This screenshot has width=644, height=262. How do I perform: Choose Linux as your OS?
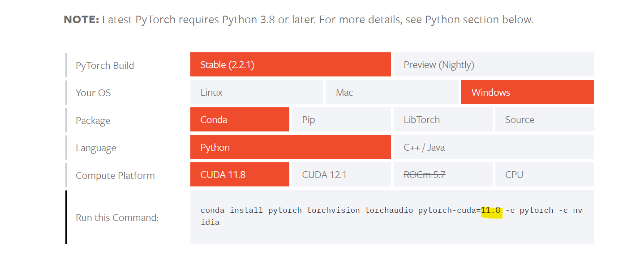[x=257, y=92]
